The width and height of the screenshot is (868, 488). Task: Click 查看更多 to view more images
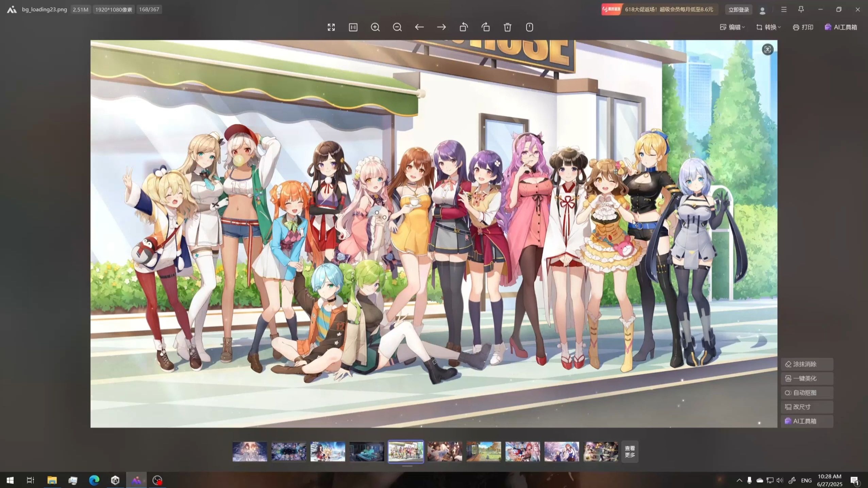[x=630, y=452]
